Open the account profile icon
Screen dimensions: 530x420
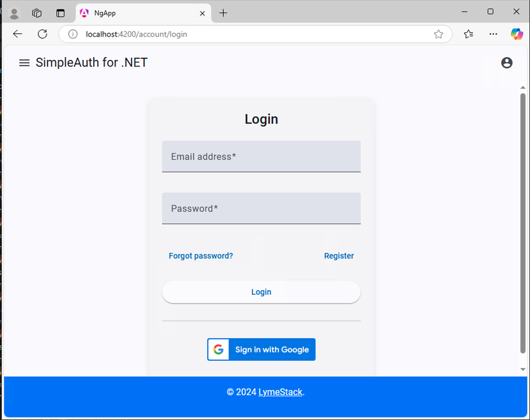[x=506, y=63]
